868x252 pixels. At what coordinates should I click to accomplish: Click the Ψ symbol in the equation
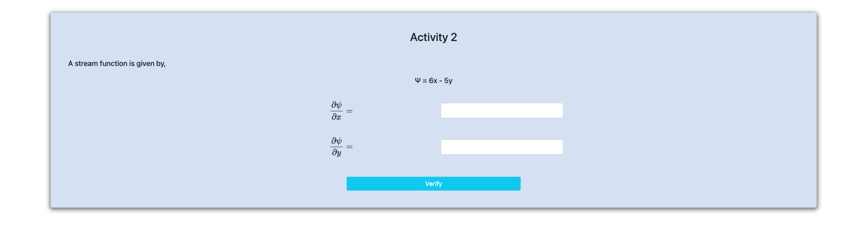tap(418, 81)
